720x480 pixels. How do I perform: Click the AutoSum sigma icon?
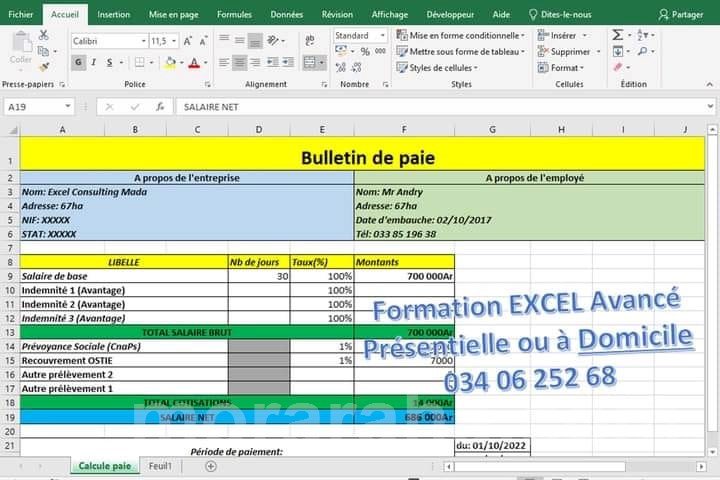617,34
